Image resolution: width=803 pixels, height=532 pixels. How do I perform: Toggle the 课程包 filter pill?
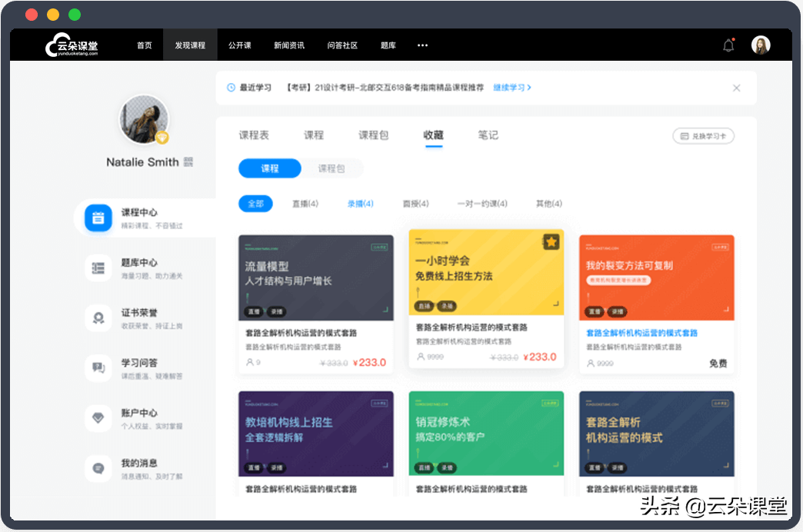coord(332,168)
